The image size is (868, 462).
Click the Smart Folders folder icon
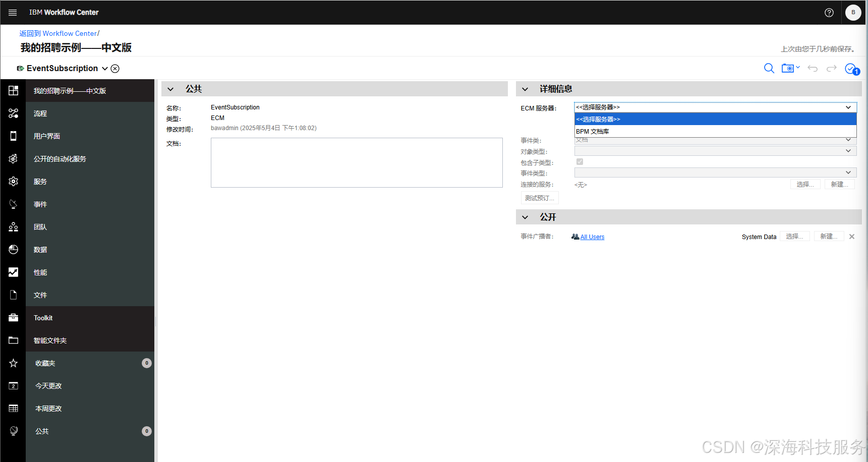pos(13,340)
